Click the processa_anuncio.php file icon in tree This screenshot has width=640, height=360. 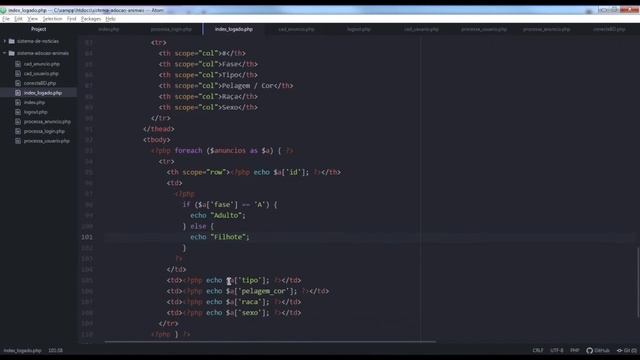click(18, 122)
